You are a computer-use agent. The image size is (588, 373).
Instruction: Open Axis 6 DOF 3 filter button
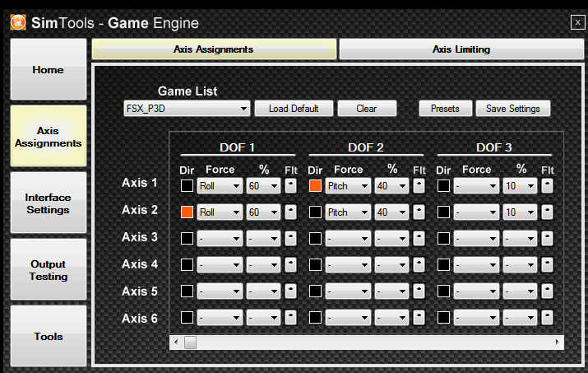pos(547,317)
